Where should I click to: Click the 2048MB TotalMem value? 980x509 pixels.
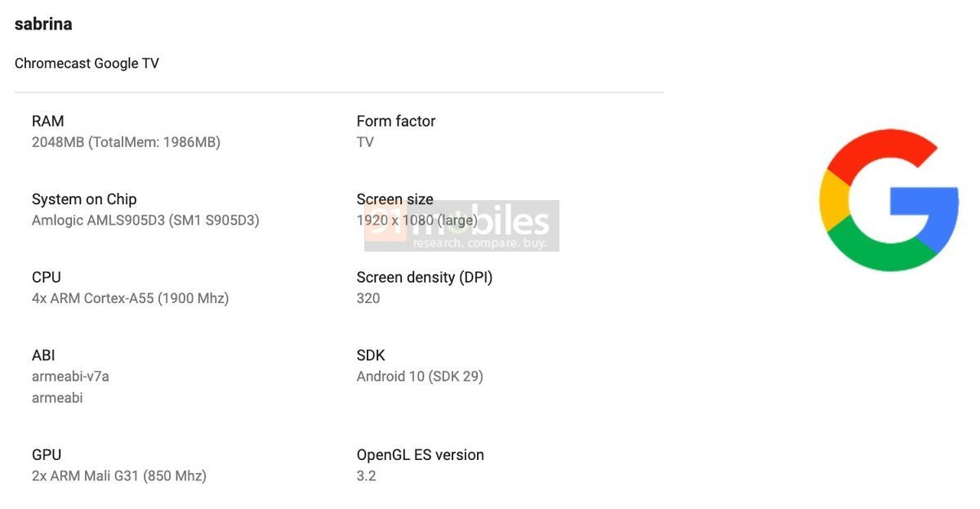[126, 142]
